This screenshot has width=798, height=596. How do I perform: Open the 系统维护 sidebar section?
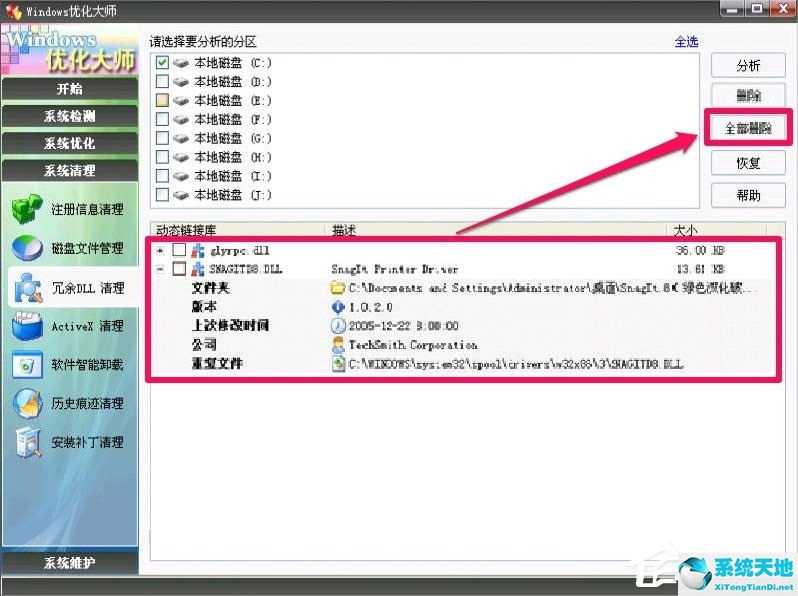[70, 562]
